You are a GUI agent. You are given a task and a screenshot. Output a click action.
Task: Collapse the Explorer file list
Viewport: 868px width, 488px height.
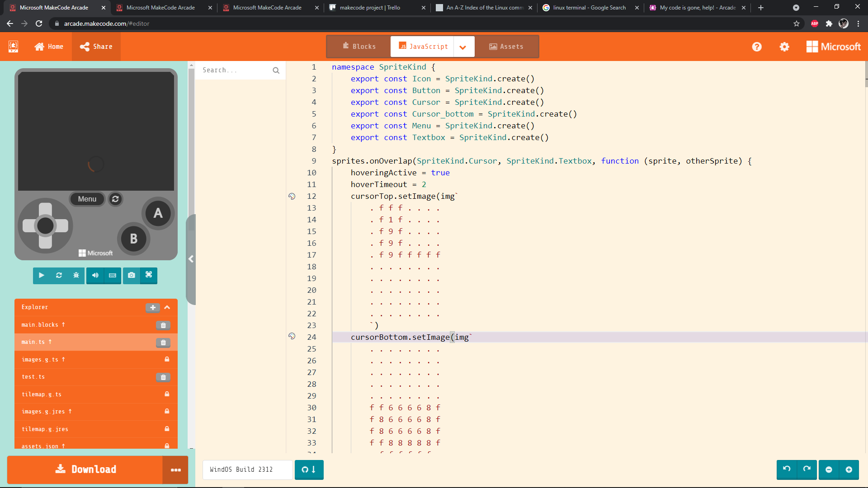[167, 307]
